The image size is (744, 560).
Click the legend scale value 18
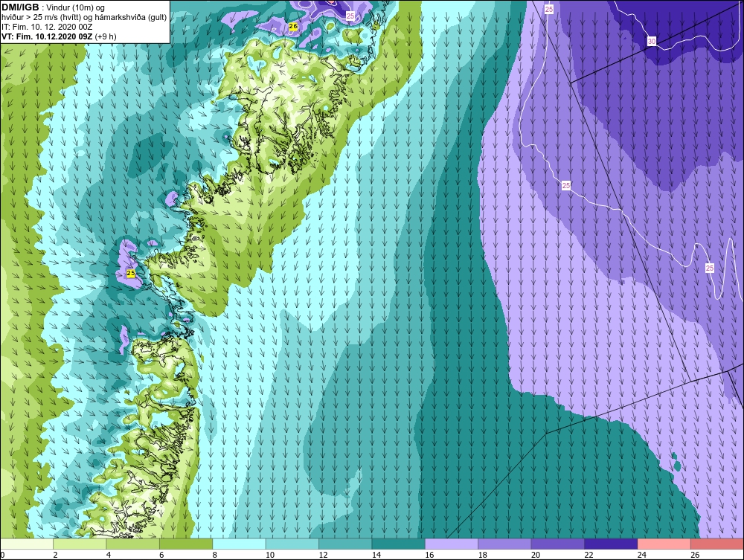tap(483, 555)
